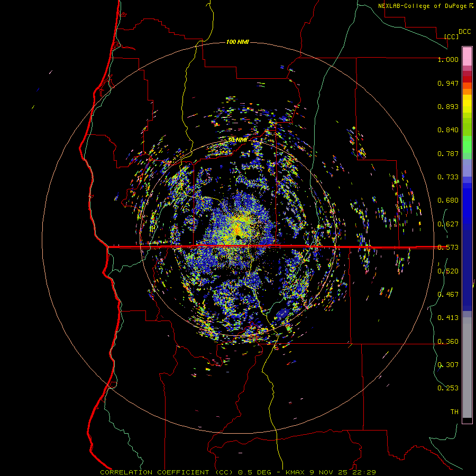The height and width of the screenshot is (476, 476).
Task: Click the 50 NMI range ring label
Action: click(x=237, y=140)
